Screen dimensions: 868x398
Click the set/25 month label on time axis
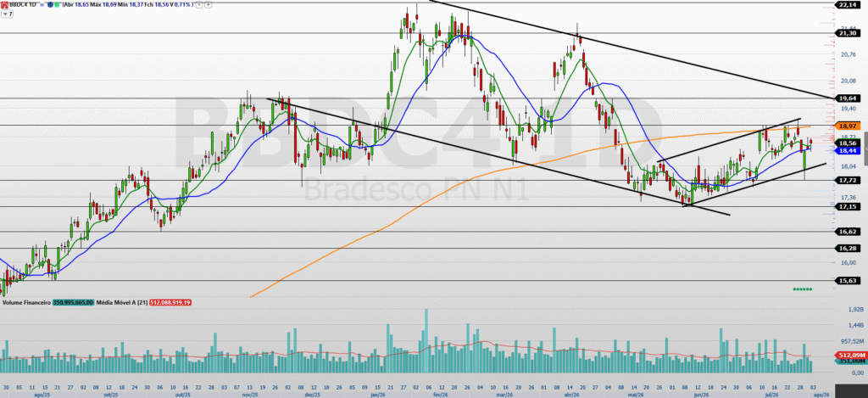click(x=110, y=395)
